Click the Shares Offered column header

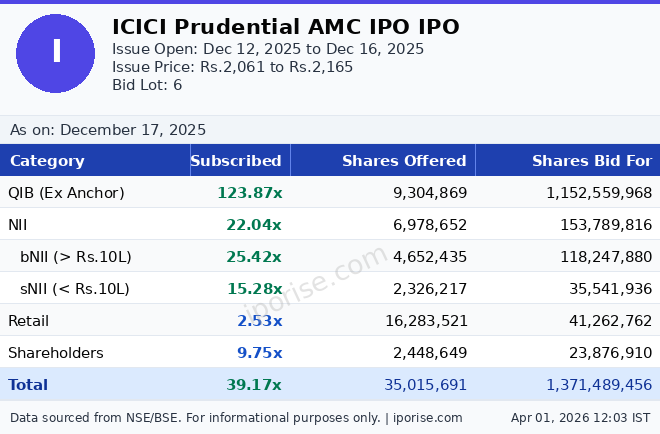tap(404, 161)
